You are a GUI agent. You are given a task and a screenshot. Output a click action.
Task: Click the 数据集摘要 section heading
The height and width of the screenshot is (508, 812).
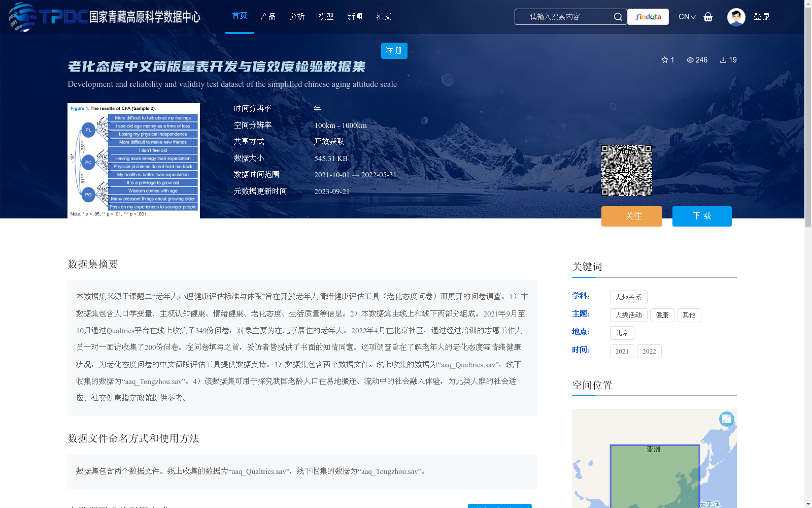[93, 264]
